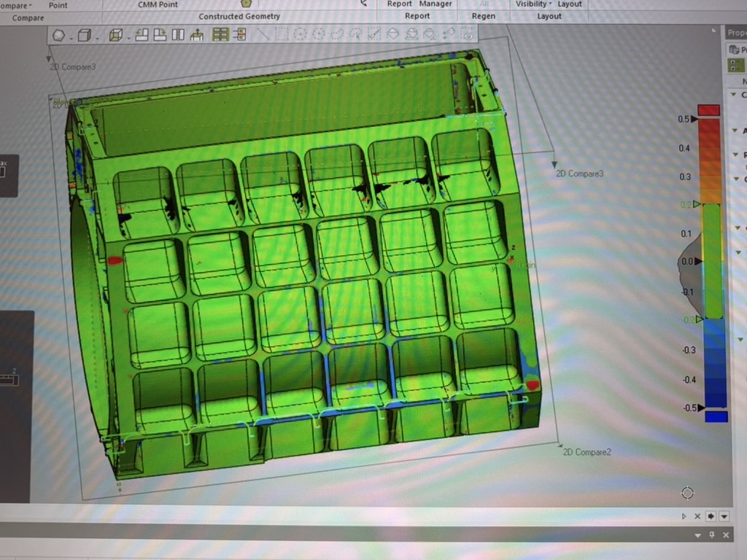747x560 pixels.
Task: Click the up-down arrow selection toggle icon
Action: pyautogui.click(x=449, y=34)
